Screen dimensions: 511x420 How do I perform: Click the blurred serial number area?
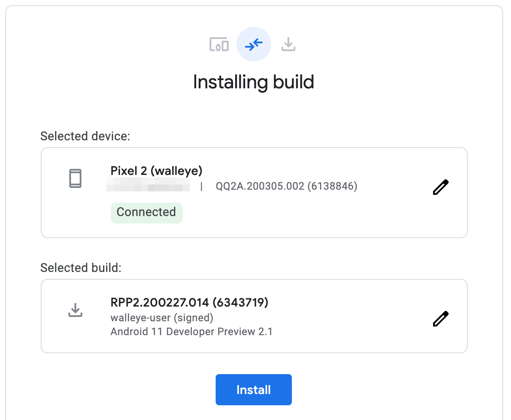(x=149, y=186)
